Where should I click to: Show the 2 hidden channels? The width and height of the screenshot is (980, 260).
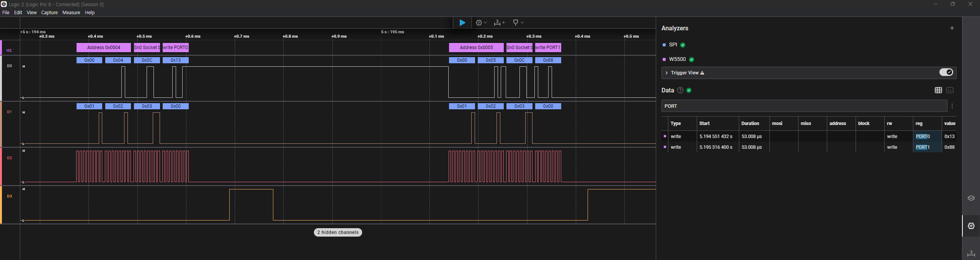338,232
